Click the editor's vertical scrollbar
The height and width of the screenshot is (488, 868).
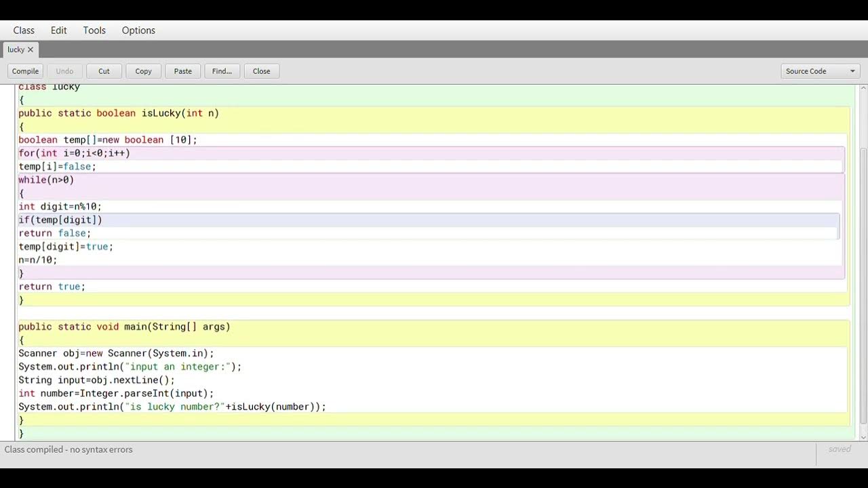(x=863, y=285)
